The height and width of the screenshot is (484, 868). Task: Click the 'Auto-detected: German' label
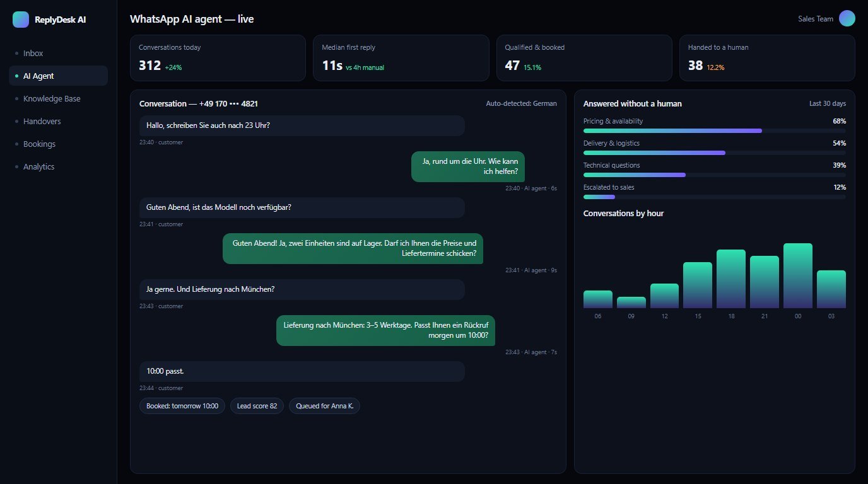[522, 103]
